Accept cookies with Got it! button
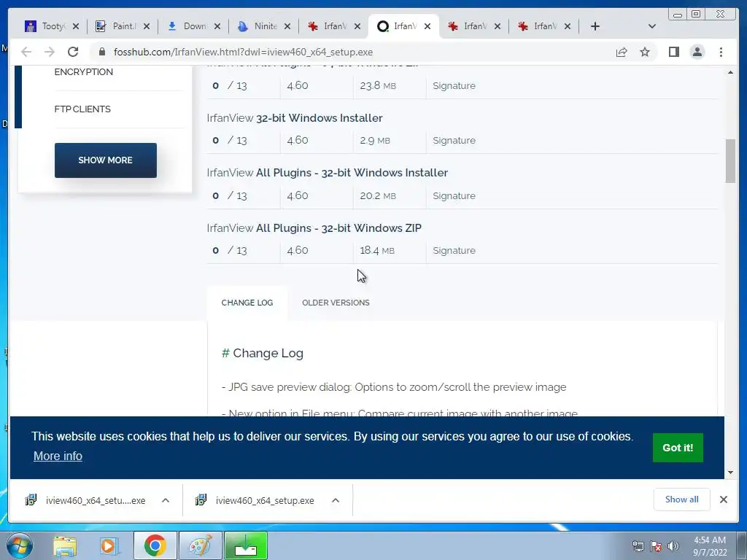The height and width of the screenshot is (560, 747). pos(678,448)
